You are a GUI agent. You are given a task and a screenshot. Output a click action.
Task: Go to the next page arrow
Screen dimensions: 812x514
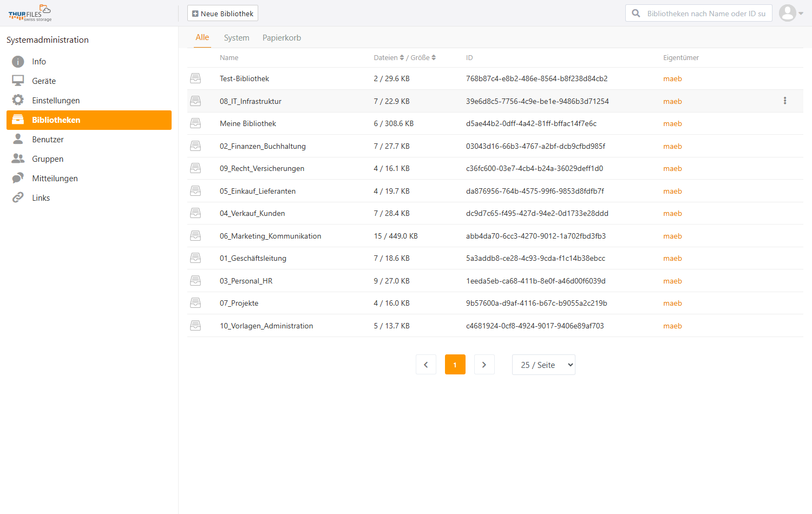point(484,365)
